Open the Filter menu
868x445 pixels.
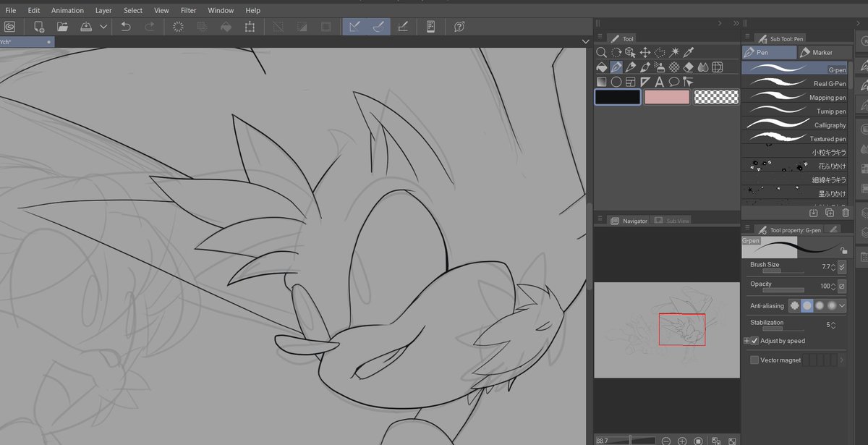[x=188, y=11]
